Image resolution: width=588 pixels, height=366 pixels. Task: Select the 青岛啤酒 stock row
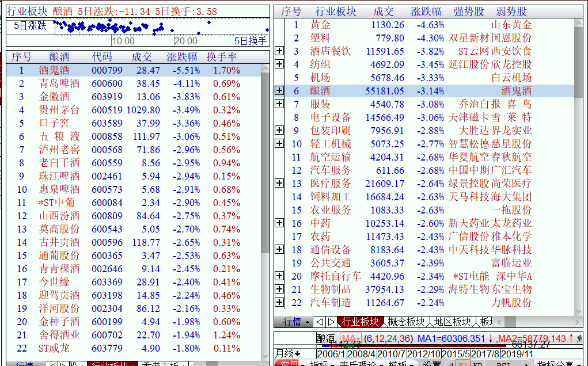pos(134,83)
